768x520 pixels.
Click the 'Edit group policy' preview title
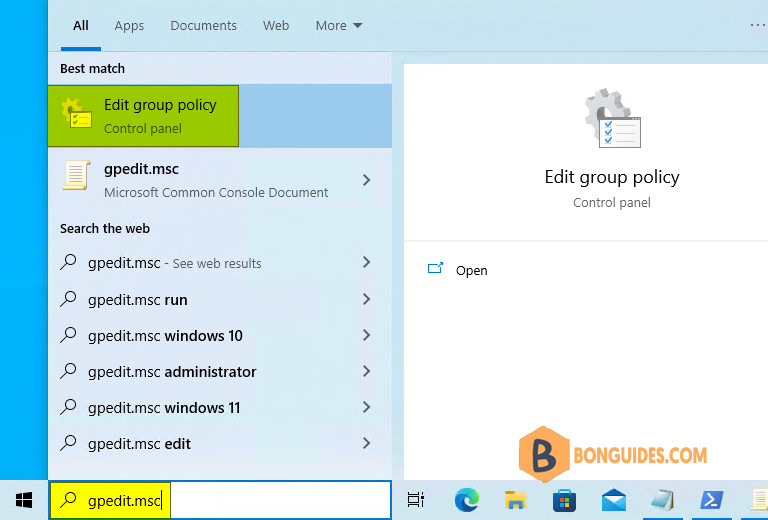[612, 177]
